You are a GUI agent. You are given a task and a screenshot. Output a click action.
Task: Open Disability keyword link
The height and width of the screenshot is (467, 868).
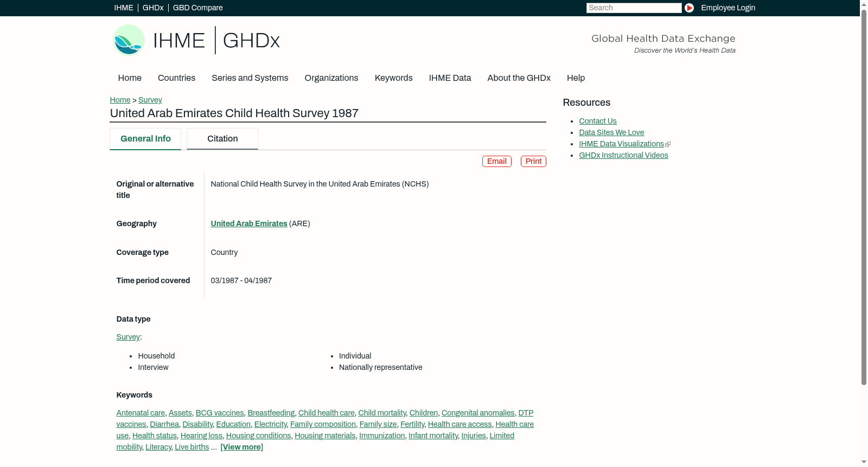197,424
